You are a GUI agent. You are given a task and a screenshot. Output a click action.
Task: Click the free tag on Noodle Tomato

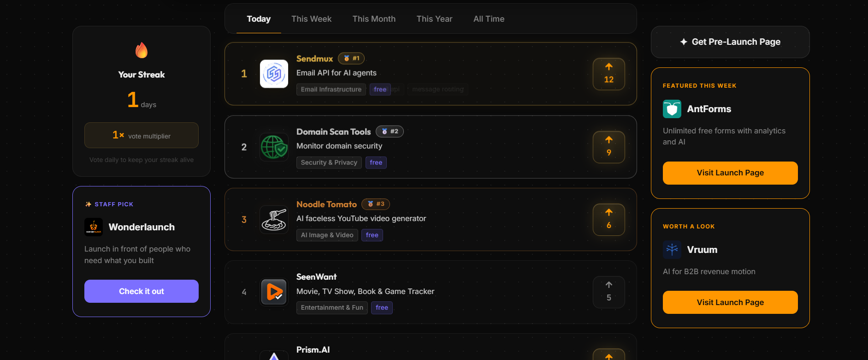click(x=372, y=235)
